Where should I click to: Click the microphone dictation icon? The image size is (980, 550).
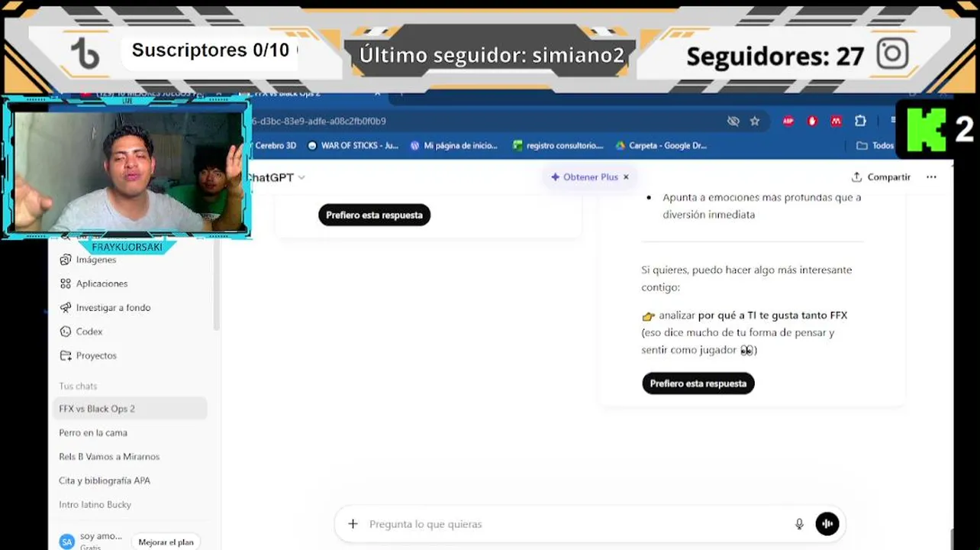(x=799, y=524)
